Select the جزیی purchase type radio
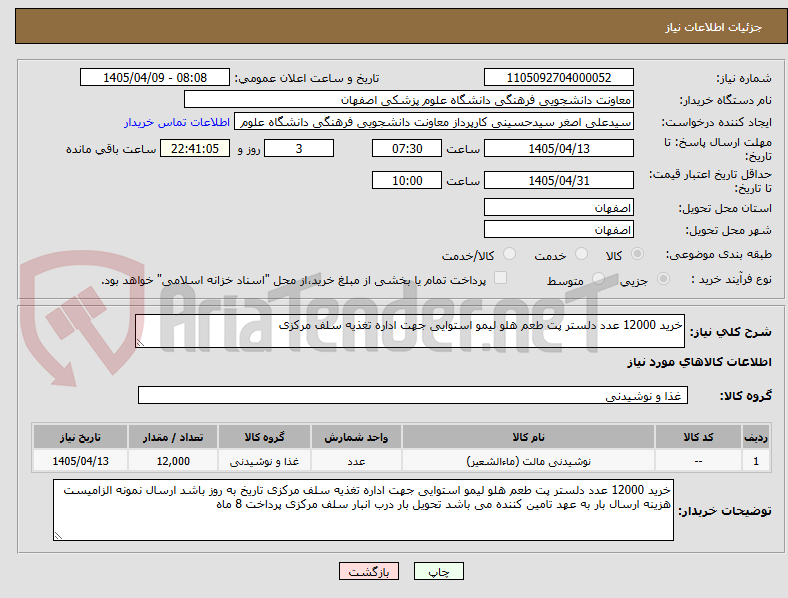This screenshot has height=598, width=788. (663, 278)
